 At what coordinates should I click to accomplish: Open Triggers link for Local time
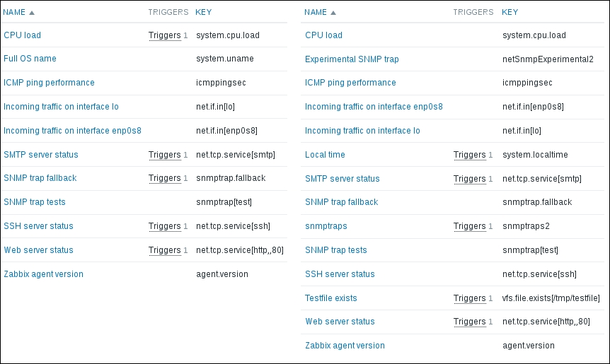(470, 155)
